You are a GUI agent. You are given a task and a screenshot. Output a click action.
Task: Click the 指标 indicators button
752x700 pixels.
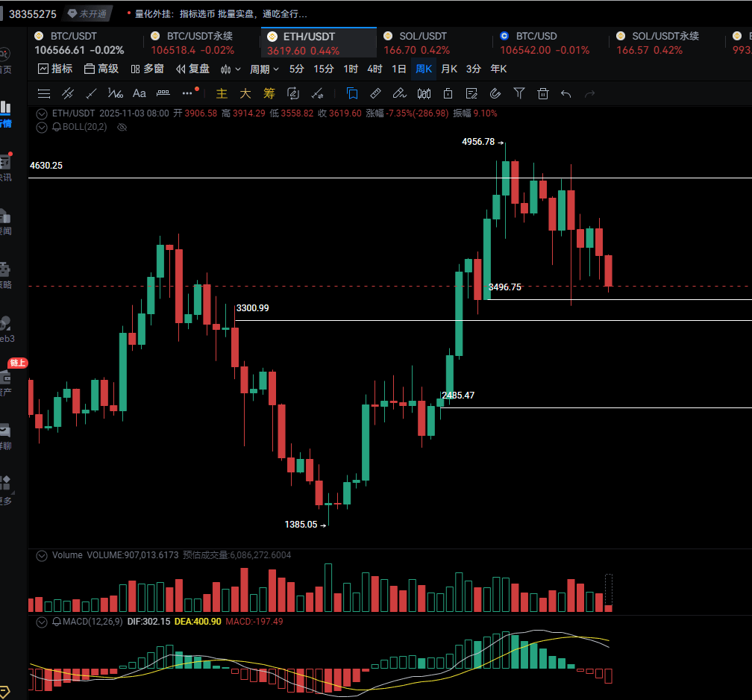[x=55, y=69]
